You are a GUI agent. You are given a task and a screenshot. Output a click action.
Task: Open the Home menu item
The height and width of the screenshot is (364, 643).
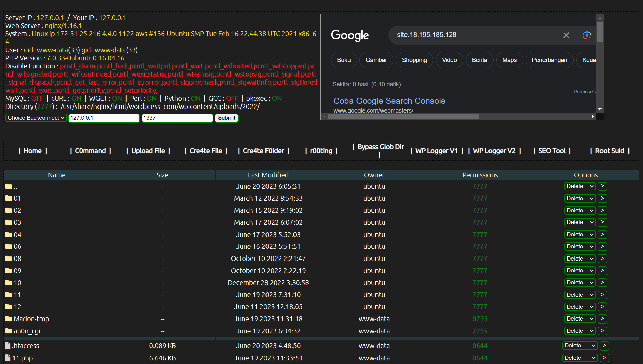(32, 151)
